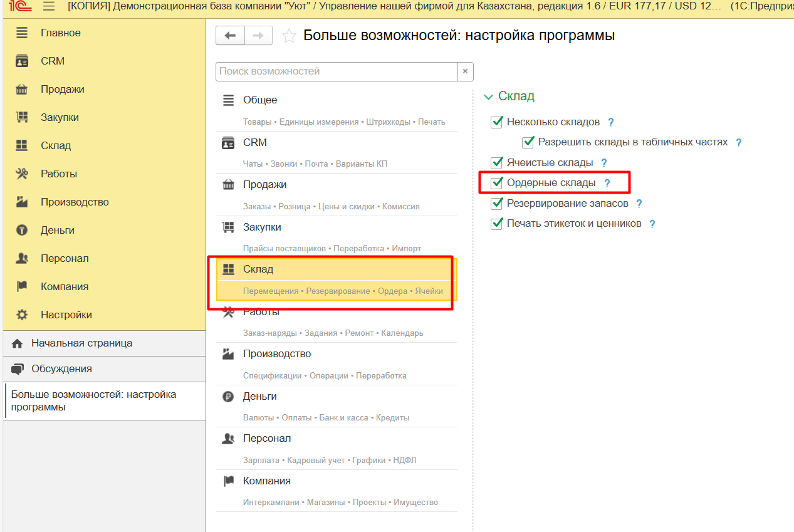The height and width of the screenshot is (532, 794).
Task: Add page to favorites with star icon
Action: coord(289,36)
